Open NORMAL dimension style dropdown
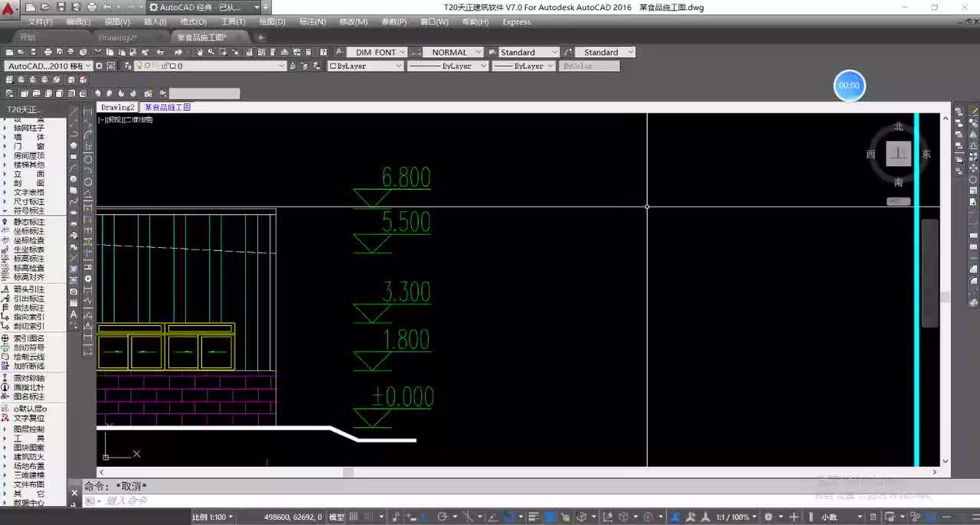 [x=452, y=52]
